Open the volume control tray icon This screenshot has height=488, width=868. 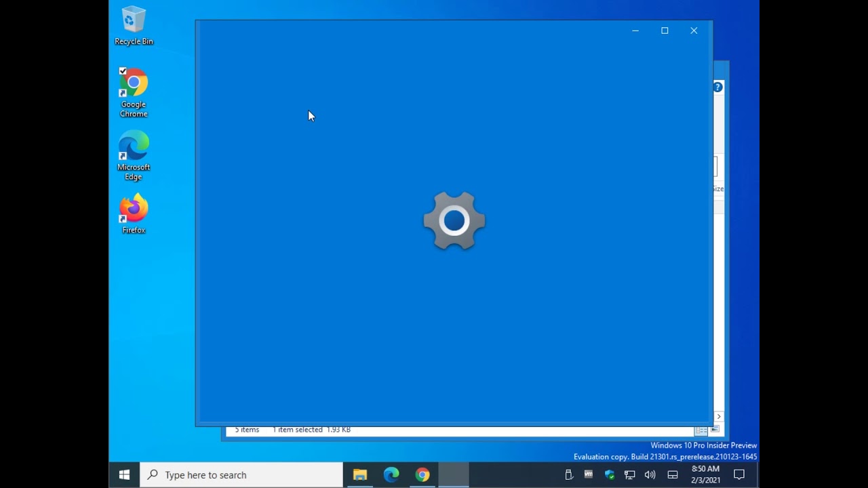(x=650, y=475)
